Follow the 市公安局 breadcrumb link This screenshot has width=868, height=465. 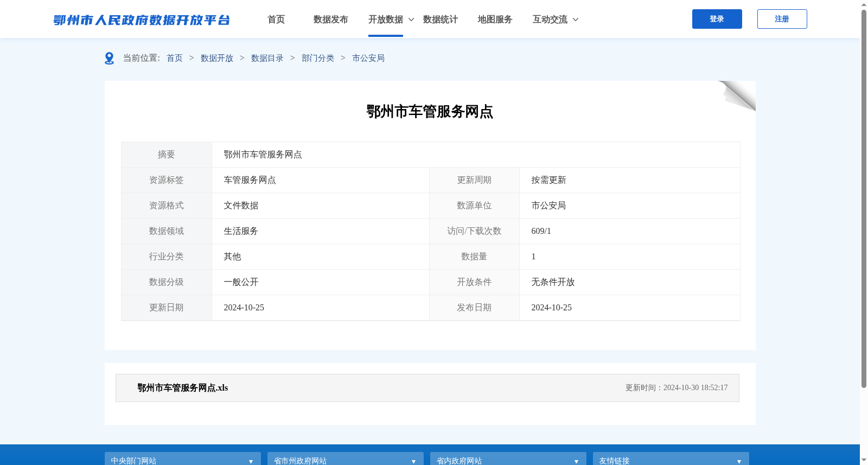(x=368, y=58)
